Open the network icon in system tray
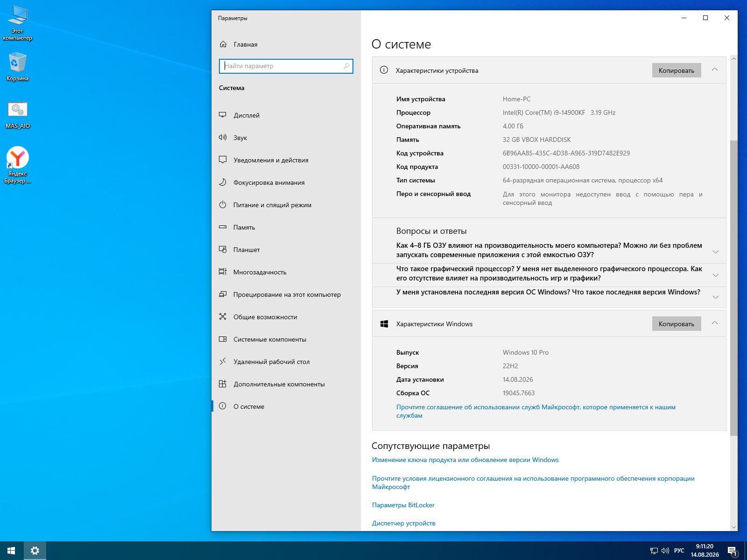This screenshot has width=747, height=560. click(x=654, y=551)
